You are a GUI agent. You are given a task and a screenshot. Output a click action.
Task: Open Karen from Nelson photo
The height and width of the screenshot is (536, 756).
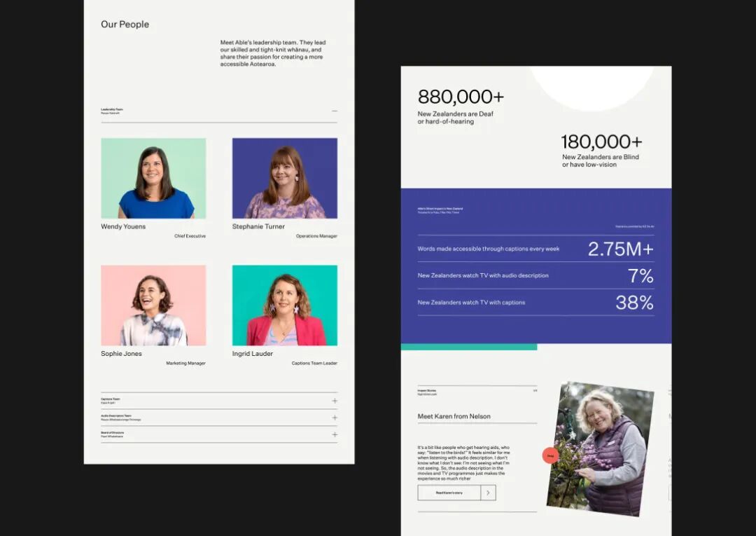click(x=601, y=449)
